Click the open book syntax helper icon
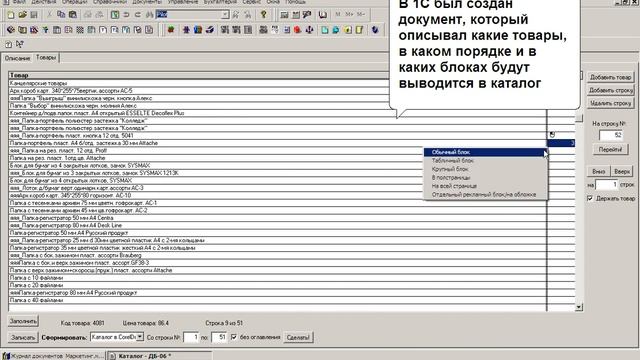The image size is (640, 360). (322, 15)
